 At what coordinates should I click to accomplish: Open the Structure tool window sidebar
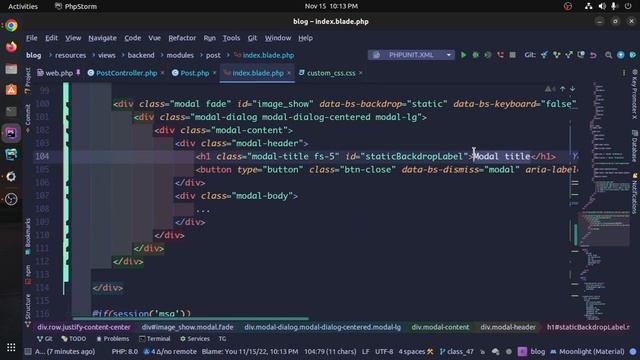click(28, 310)
